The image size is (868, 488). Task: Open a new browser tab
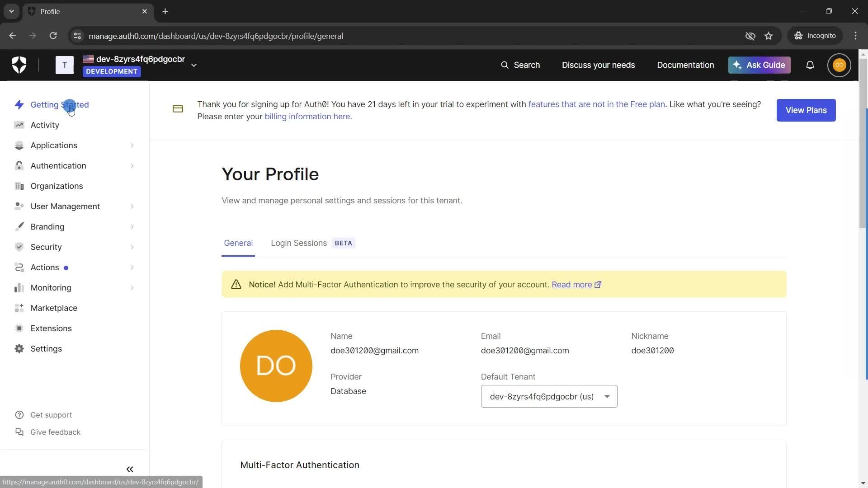165,11
